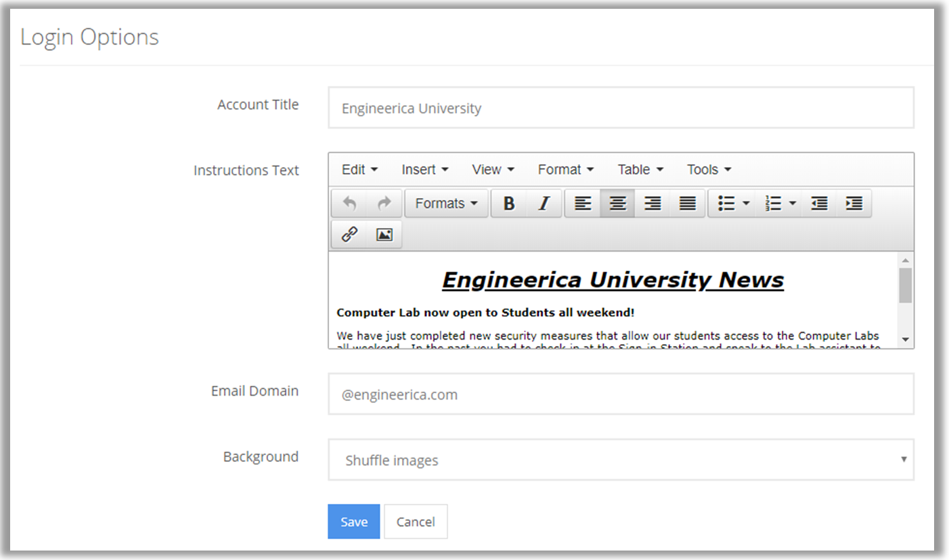Decrease the paragraph indent
This screenshot has width=949, height=560.
point(819,203)
